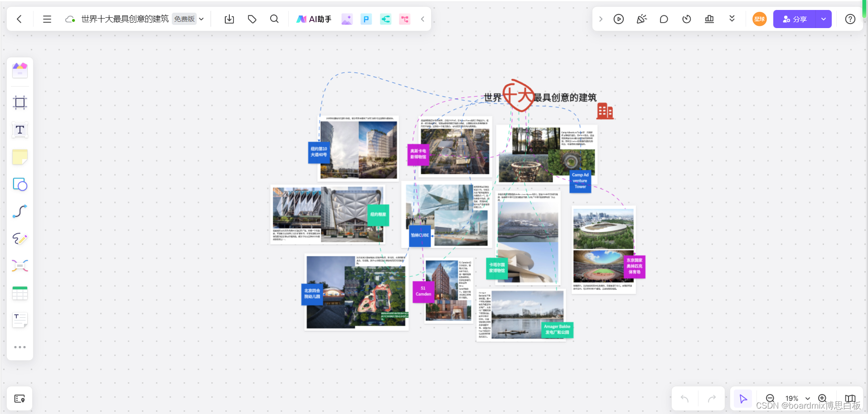The image size is (868, 414).
Task: Open the voting icon
Action: (709, 19)
